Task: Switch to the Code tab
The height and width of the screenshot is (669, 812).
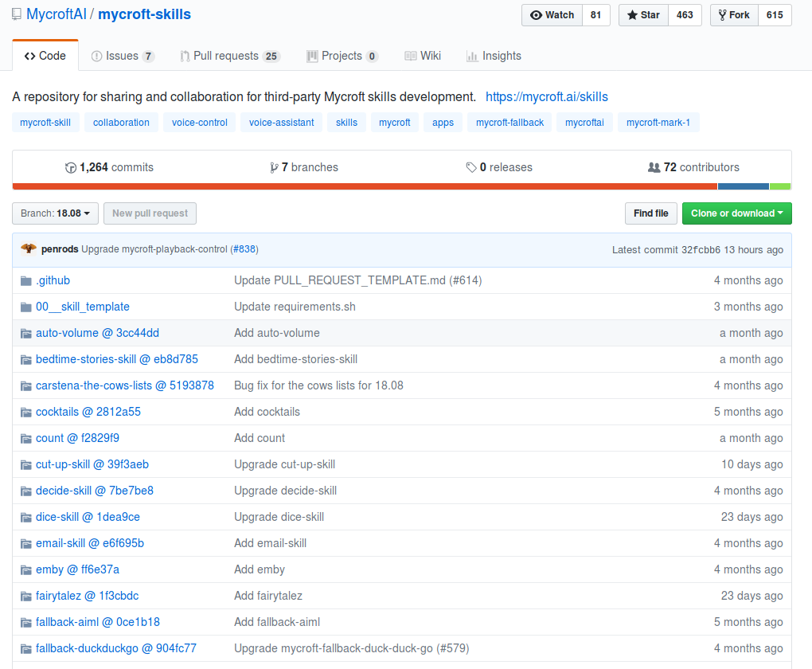Action: click(x=45, y=56)
